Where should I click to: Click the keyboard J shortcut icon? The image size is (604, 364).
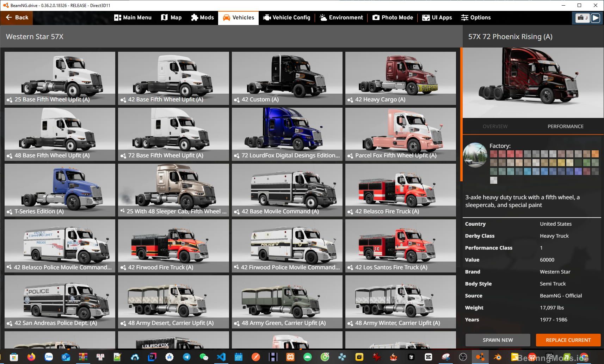582,18
